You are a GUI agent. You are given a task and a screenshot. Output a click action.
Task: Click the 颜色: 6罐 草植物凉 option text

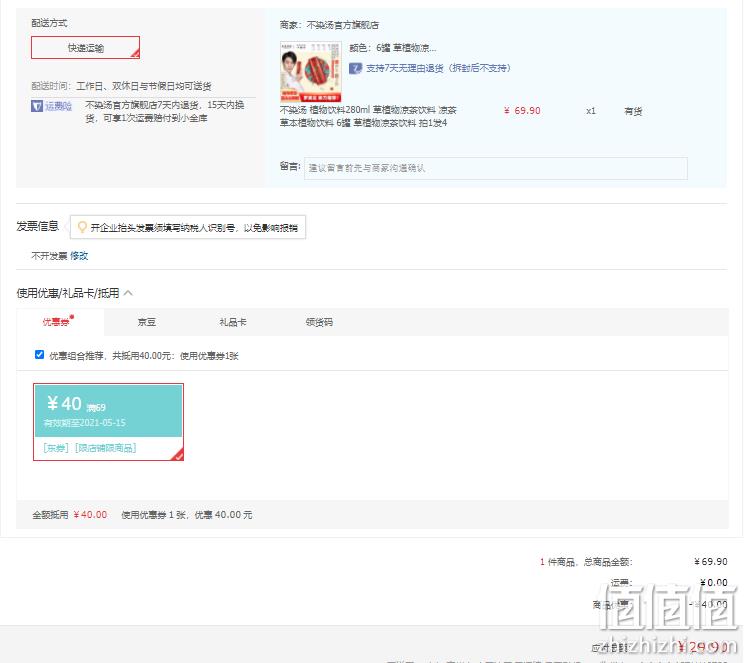click(393, 48)
